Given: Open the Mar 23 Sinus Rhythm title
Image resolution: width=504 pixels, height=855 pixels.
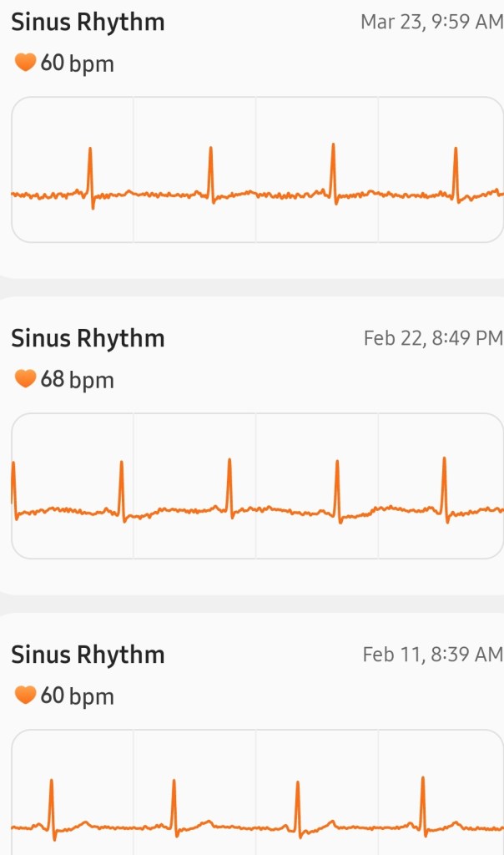Looking at the screenshot, I should tap(88, 23).
